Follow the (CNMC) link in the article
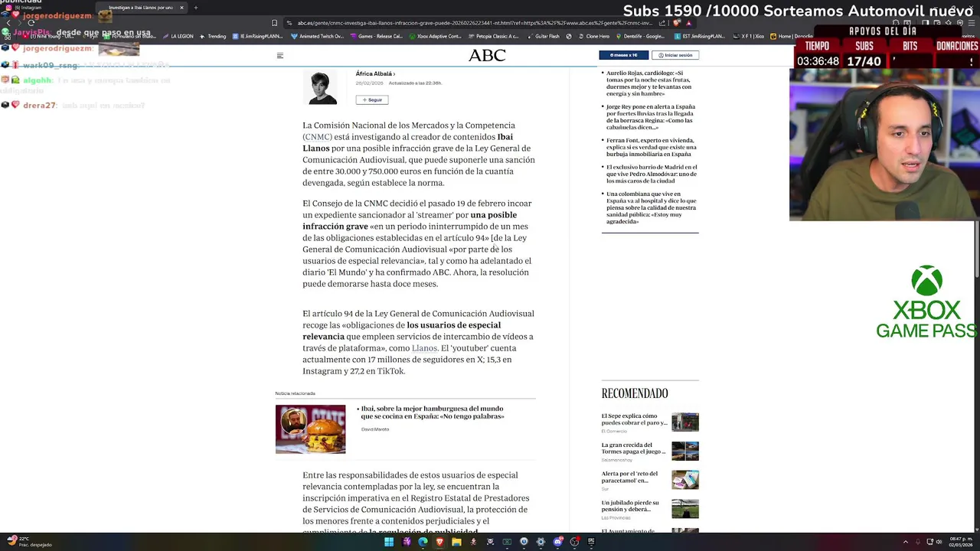The height and width of the screenshot is (551, 980). click(317, 137)
